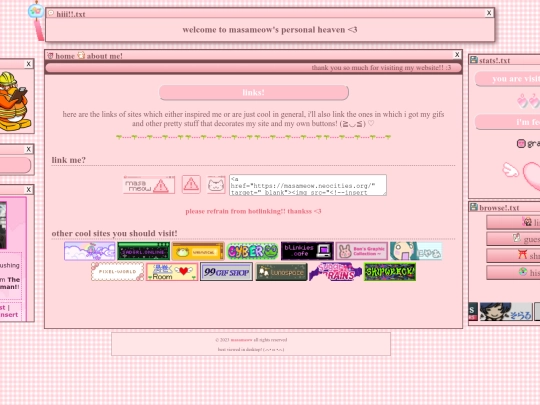Screen dimensions: 540x405
Task: Click the pink strawberries graphic in stats
Action: tap(528, 101)
